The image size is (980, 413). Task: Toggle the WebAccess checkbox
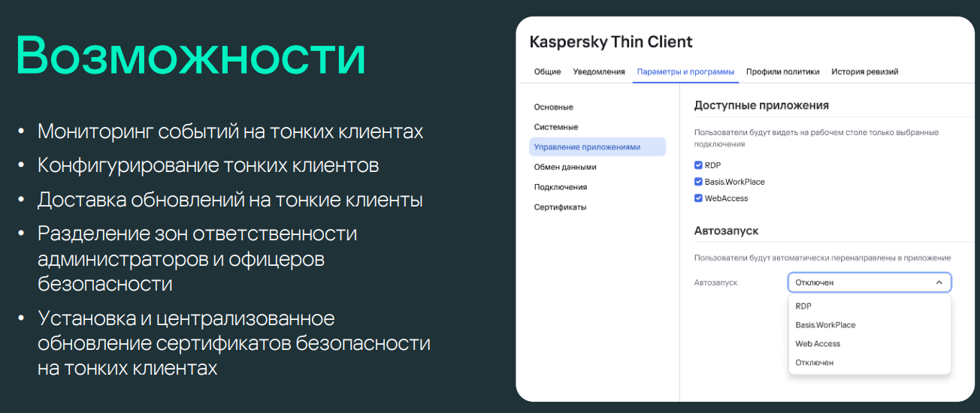click(698, 198)
